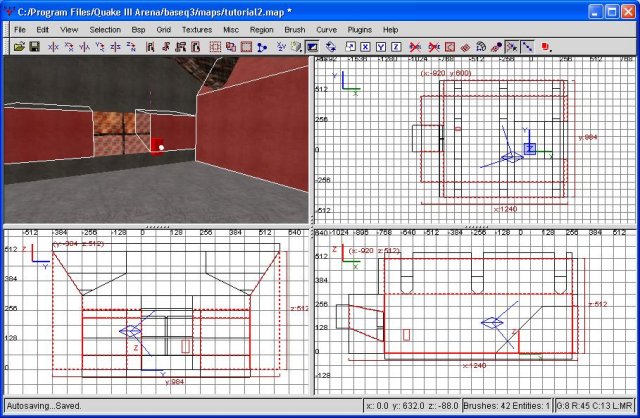640x418 pixels.
Task: Toggle the X axis scale lock
Action: coord(365,47)
